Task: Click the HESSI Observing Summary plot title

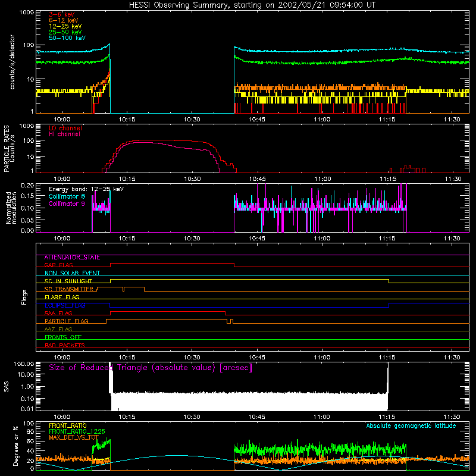Action: tap(252, 5)
